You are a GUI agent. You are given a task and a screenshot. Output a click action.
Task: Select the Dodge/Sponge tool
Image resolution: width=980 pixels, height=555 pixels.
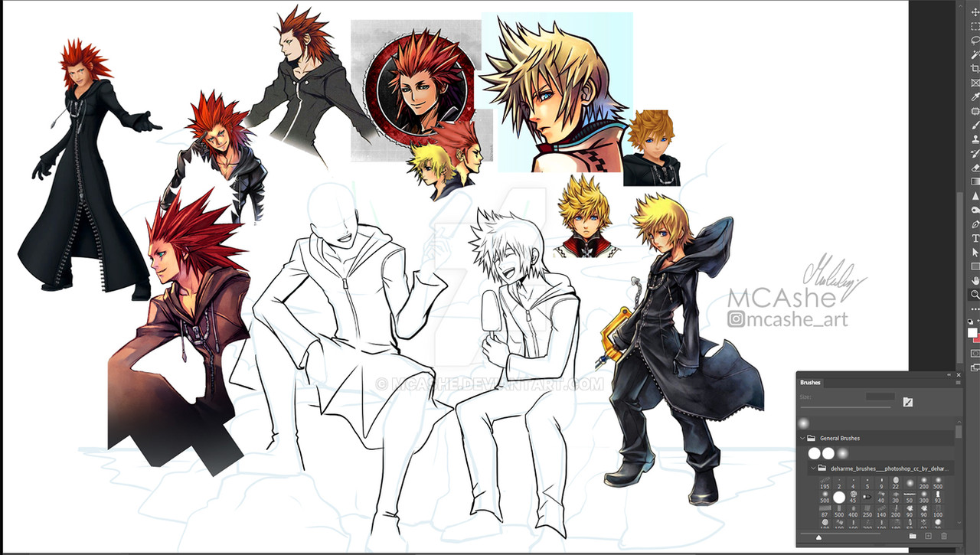click(975, 210)
